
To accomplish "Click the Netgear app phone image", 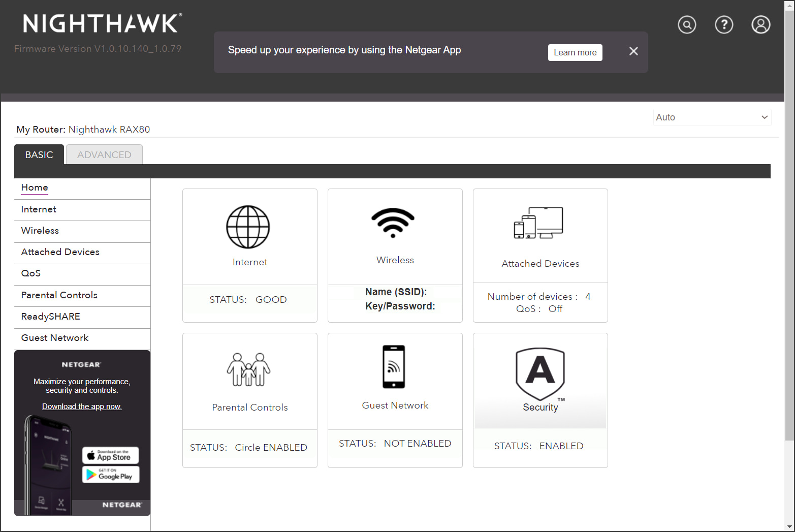I will tap(48, 465).
